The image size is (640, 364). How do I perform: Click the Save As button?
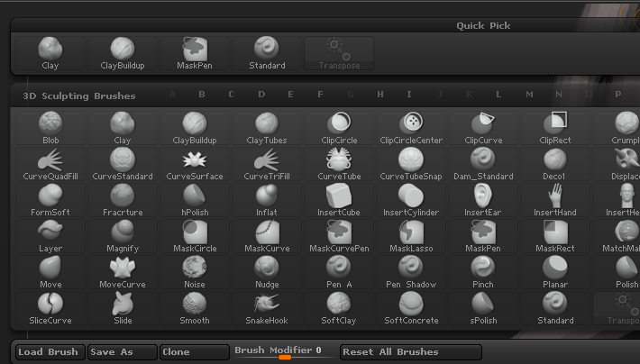click(123, 352)
